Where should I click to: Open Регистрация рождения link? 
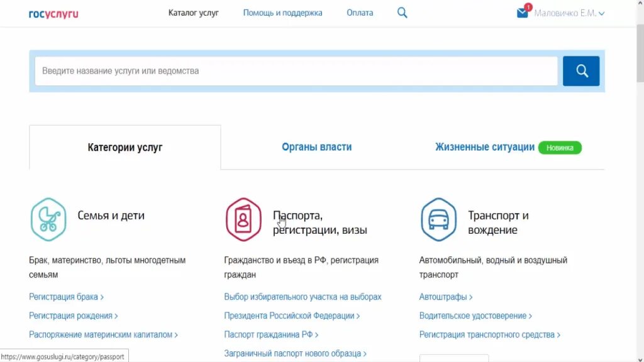click(x=73, y=315)
